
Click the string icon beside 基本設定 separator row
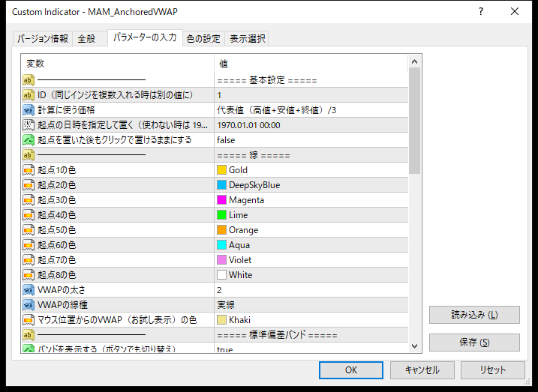click(x=29, y=80)
